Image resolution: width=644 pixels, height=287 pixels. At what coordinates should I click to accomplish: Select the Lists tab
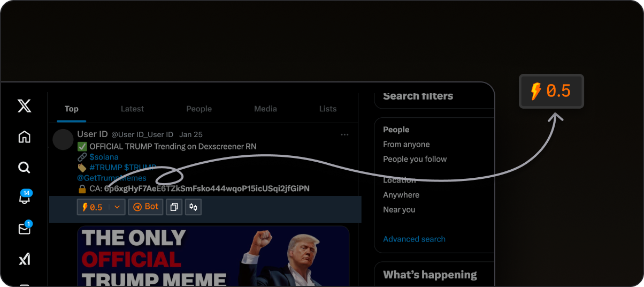pyautogui.click(x=328, y=109)
